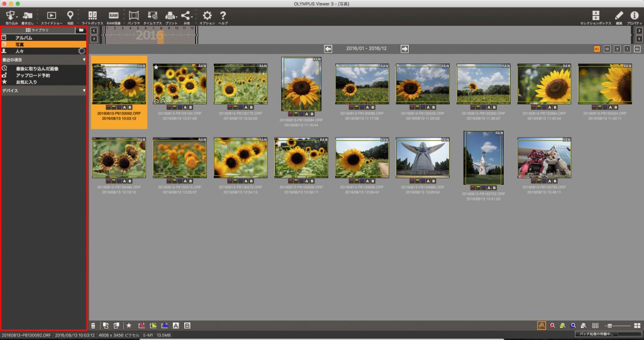Screen dimensions: 644x340
Task: Select thumbnail 20160813-P8130164.ORF with star
Action: click(x=180, y=84)
